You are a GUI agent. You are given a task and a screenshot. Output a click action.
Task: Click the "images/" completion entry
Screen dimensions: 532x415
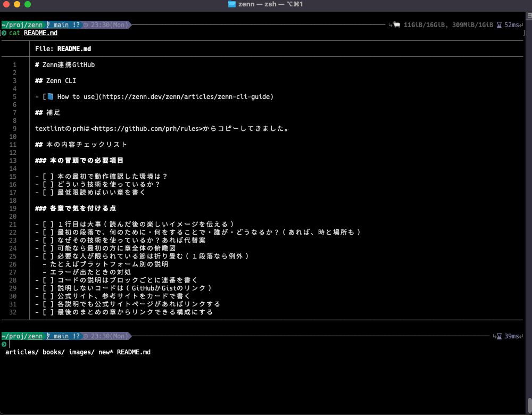82,352
